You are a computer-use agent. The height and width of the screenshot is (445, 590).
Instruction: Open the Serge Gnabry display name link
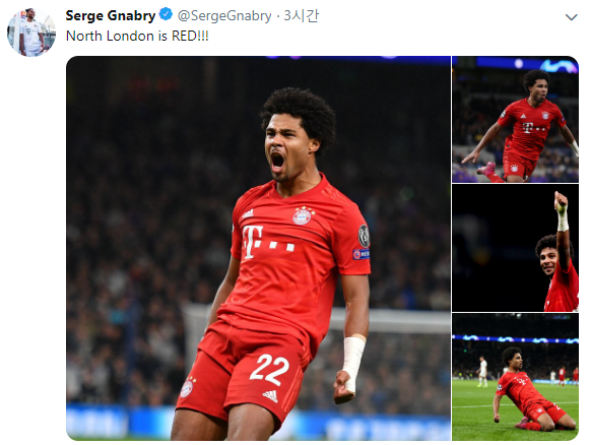110,16
